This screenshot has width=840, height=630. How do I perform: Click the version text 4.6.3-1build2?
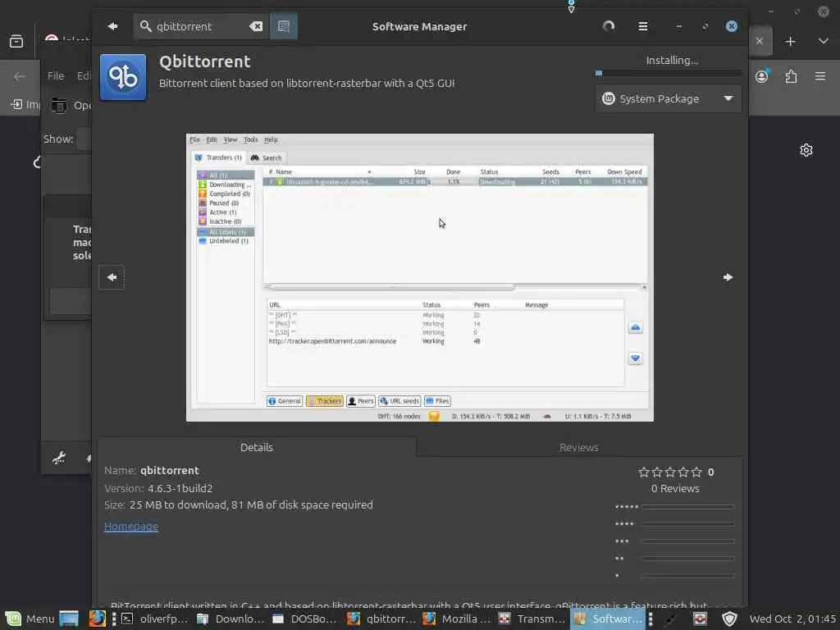180,488
